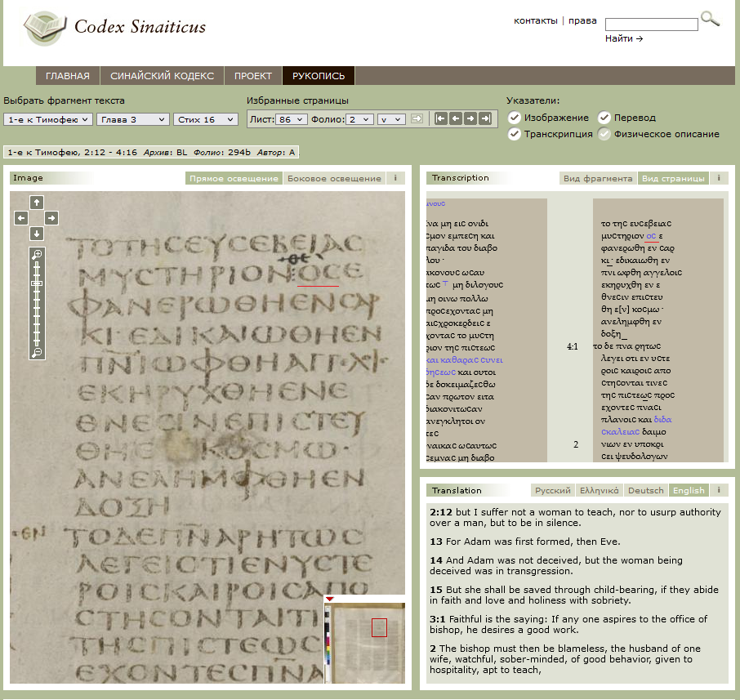Image resolution: width=740 pixels, height=700 pixels.
Task: Open the СИНАЙСКИЙ КОДЕКС menu item
Action: [162, 76]
